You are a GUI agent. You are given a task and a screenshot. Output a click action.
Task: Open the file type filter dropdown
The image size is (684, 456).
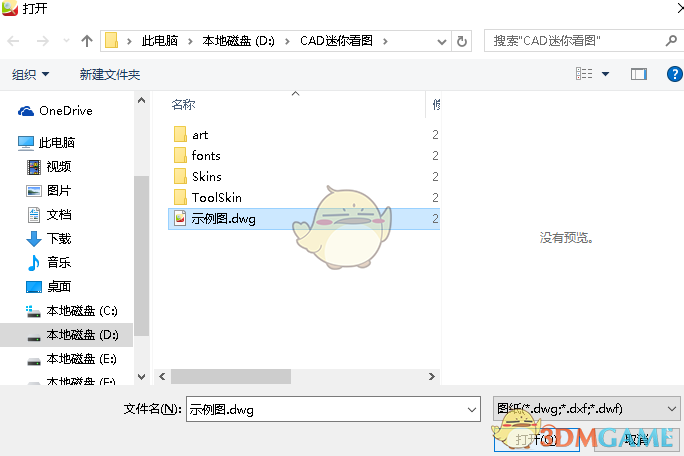(587, 408)
